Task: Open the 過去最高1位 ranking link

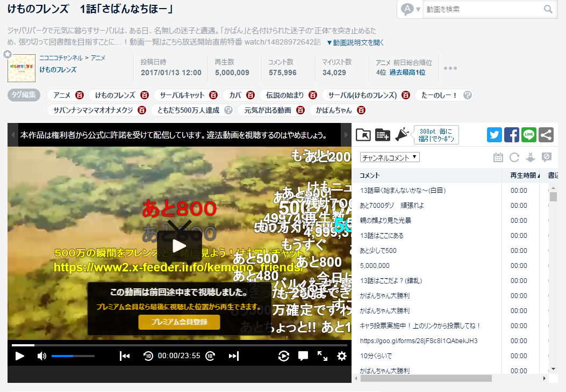Action: point(407,72)
